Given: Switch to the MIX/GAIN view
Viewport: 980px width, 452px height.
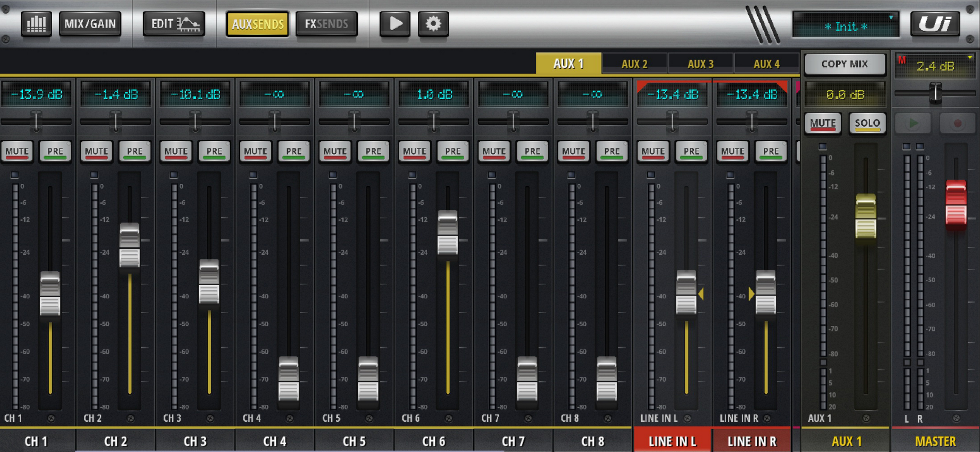Looking at the screenshot, I should [90, 23].
